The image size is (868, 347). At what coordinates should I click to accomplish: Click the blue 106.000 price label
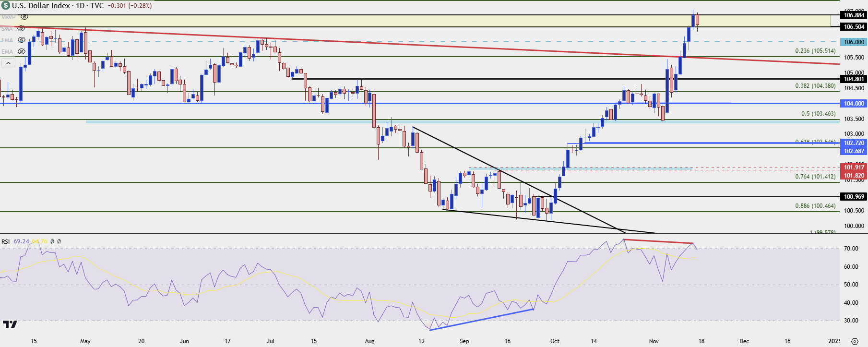[854, 42]
